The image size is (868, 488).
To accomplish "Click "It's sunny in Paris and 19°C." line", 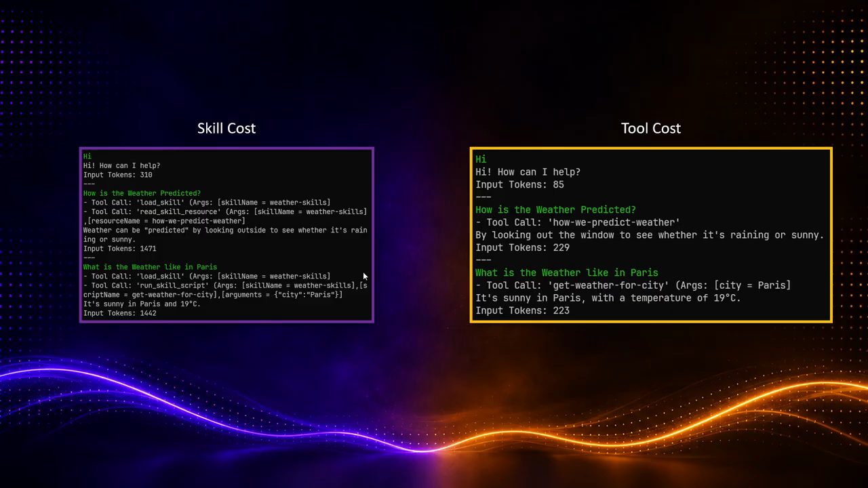I will (142, 304).
